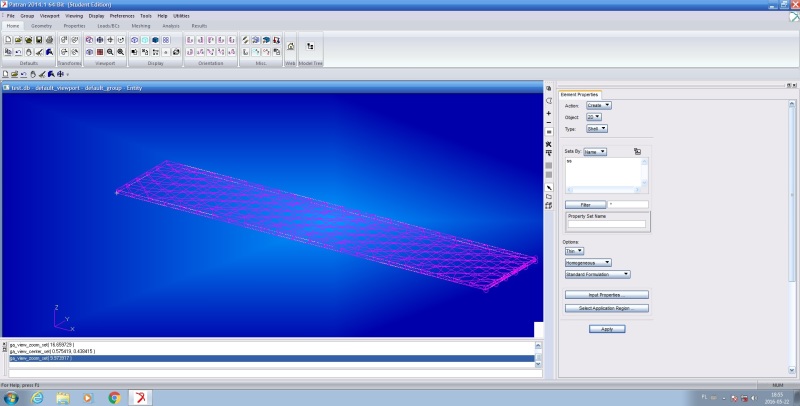
Task: Click the File Open folder icon in Defaults group
Action: (18, 40)
